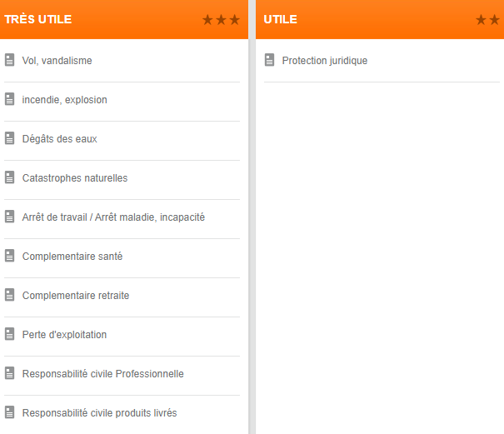504x434 pixels.
Task: Open Arrêt de travail / Arrêt maladie, incapacité
Action: click(113, 217)
